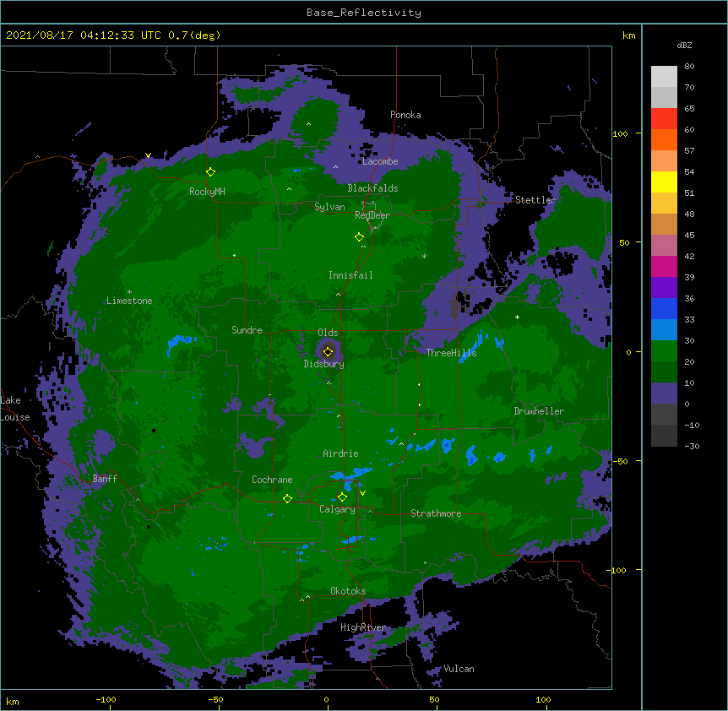Click the Vulcan city label
The height and width of the screenshot is (711, 728).
point(459,669)
